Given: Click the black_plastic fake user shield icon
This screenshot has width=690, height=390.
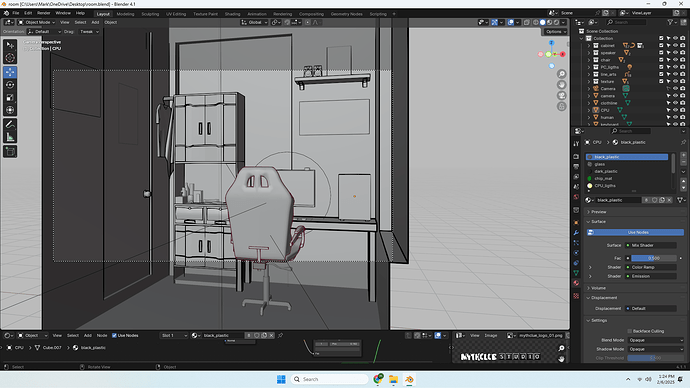Looking at the screenshot, I should (654, 200).
